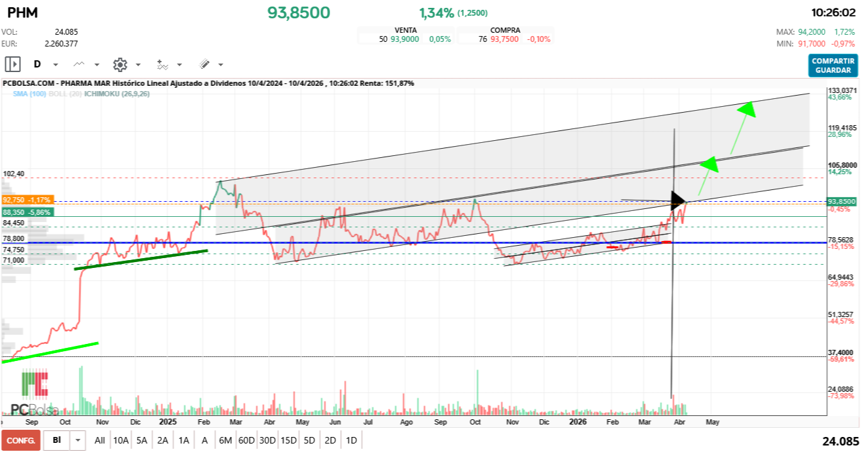Switch to the 1A time range

(184, 440)
